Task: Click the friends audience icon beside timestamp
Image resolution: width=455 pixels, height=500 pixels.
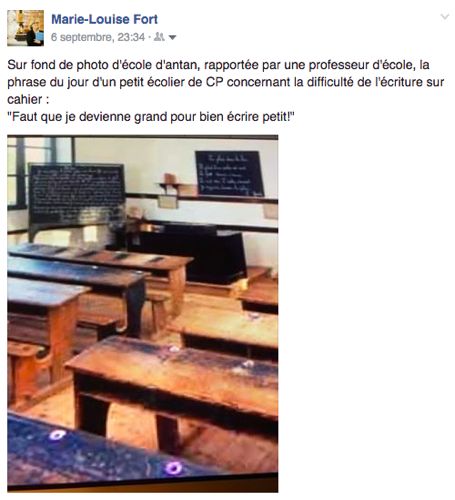Action: pyautogui.click(x=159, y=37)
